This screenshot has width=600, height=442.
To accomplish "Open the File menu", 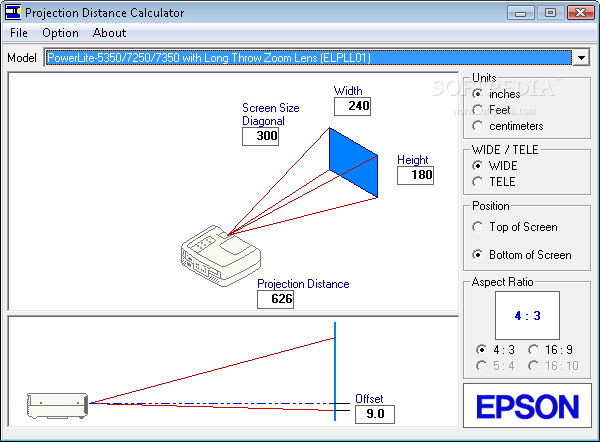I will pos(19,33).
